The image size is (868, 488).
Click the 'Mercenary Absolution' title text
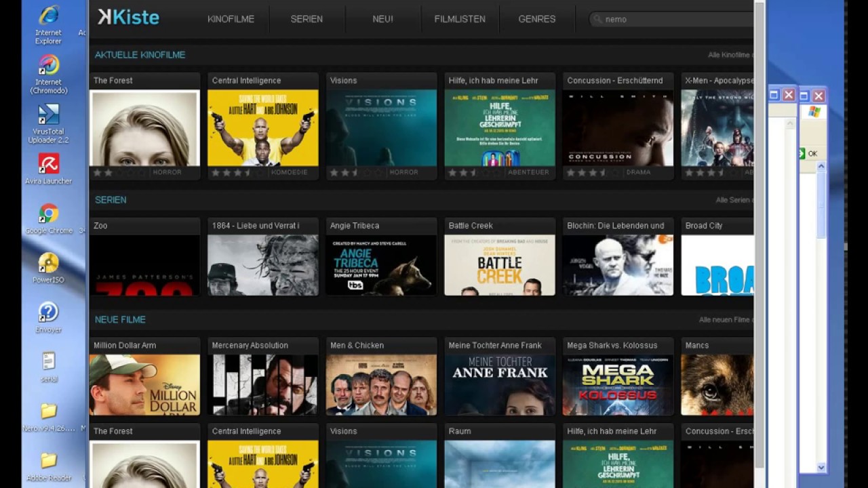(x=250, y=346)
